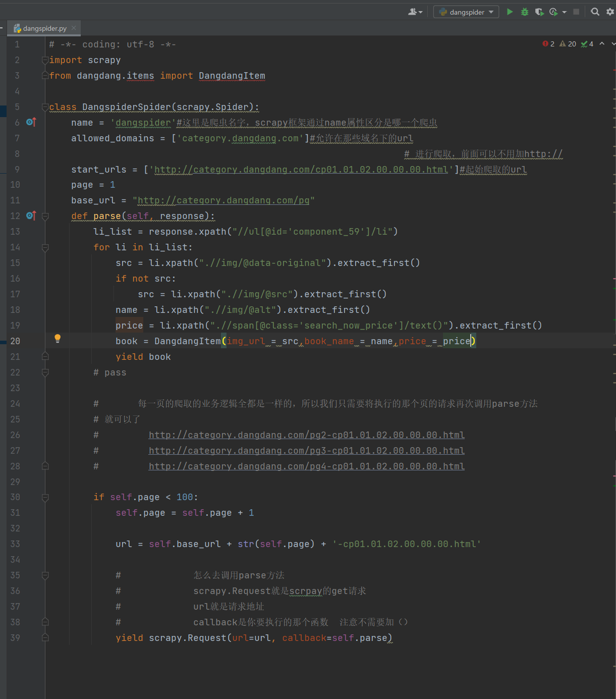The width and height of the screenshot is (616, 699).
Task: Click fold marker beside 'from dangdang.items' line
Action: coord(45,76)
